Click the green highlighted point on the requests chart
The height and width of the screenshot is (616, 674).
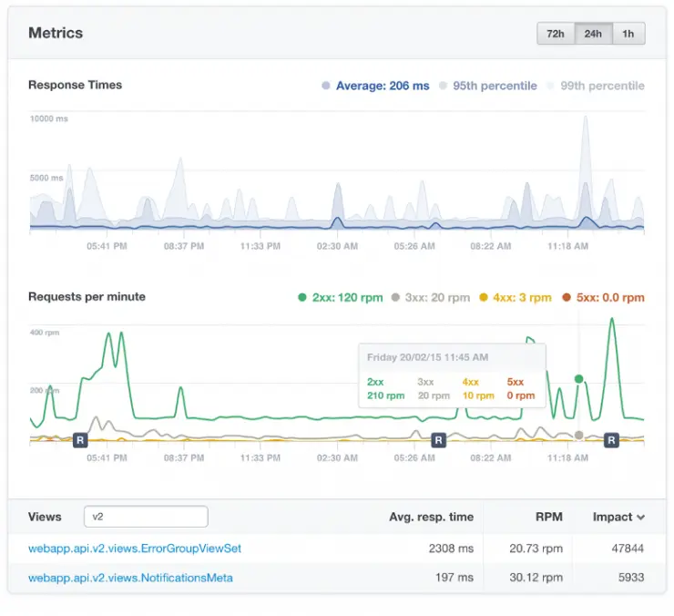coord(578,379)
